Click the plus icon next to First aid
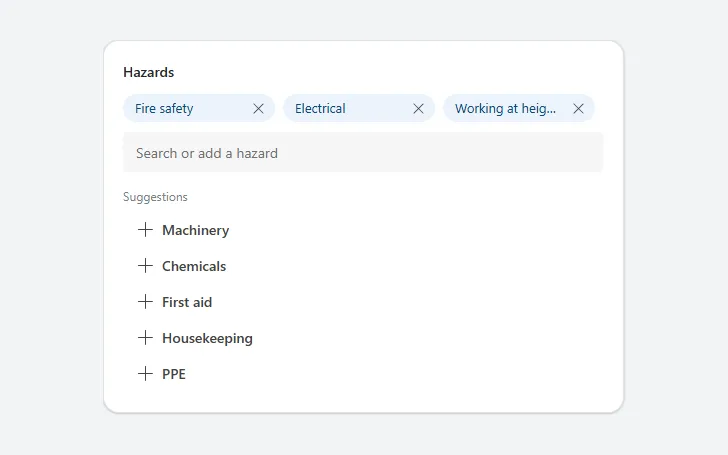Viewport: 728px width, 455px height. tap(145, 301)
